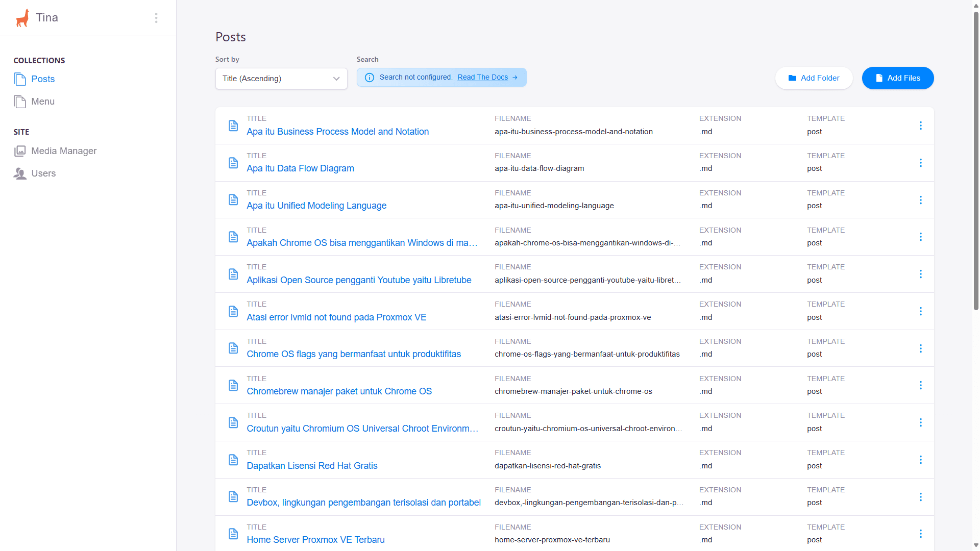Open options menu for Dapatkan Lisensi Red Hat Gratis row

click(x=920, y=460)
